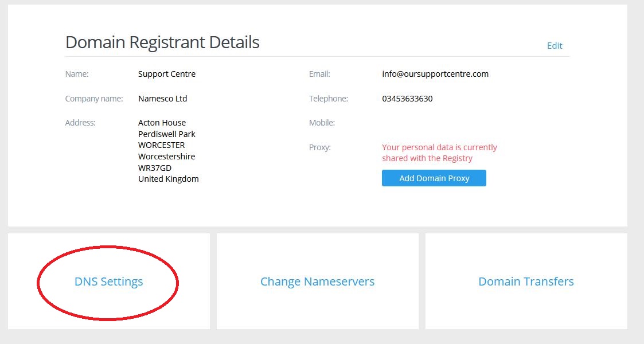This screenshot has height=344, width=644.
Task: Click the Name: label
Action: [76, 74]
